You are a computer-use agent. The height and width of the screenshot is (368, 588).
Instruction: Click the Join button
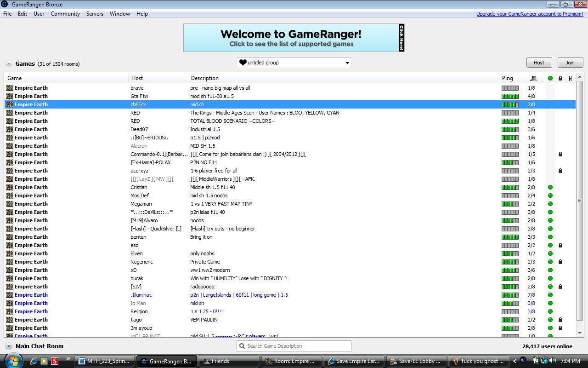coord(570,63)
